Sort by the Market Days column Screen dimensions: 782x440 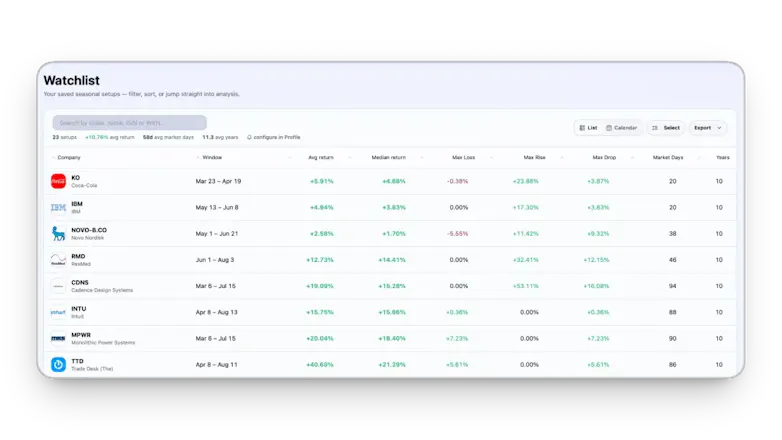(x=668, y=157)
